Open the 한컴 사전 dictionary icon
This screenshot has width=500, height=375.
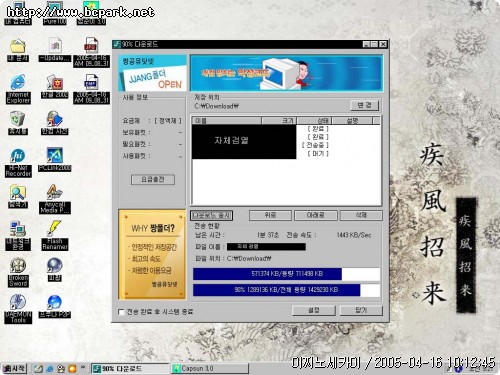tap(55, 123)
